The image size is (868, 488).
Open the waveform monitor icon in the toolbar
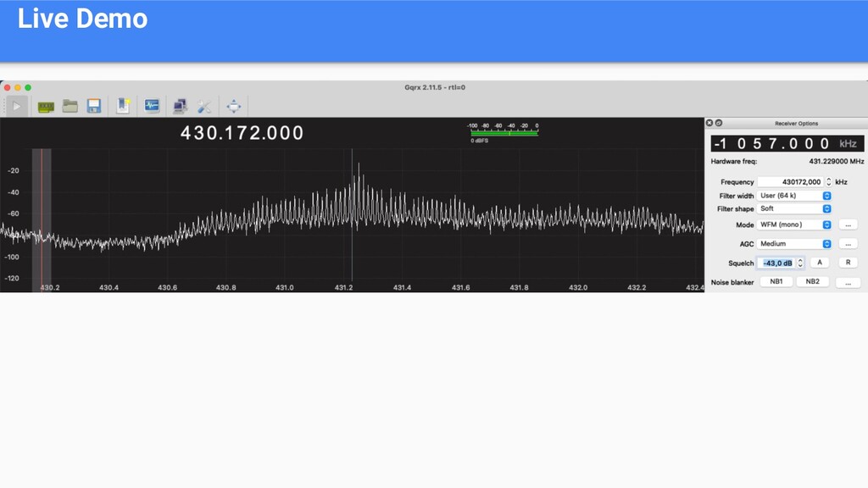pos(152,106)
